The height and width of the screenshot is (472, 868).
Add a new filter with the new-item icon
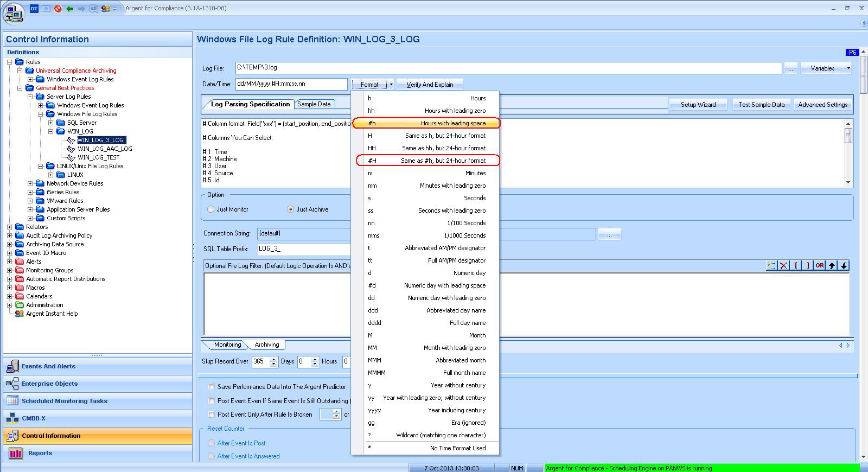tap(771, 265)
